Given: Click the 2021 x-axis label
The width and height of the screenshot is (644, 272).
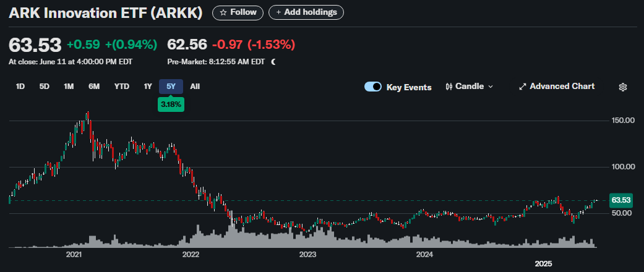Looking at the screenshot, I should pos(74,255).
